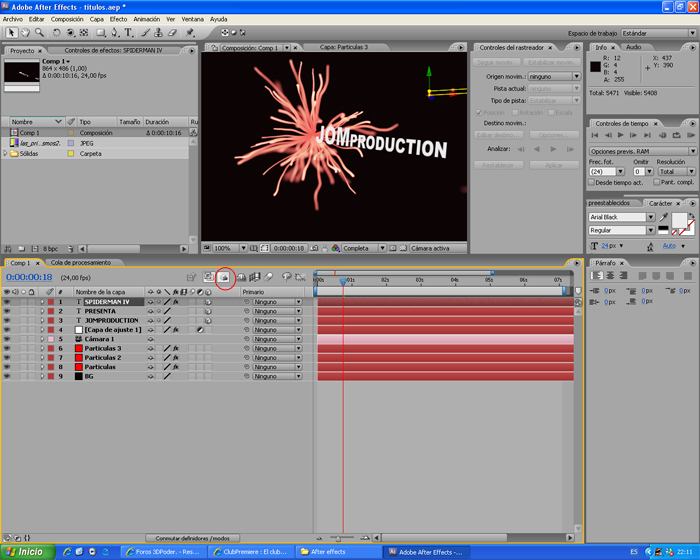Select the Rotation tool
The image size is (700, 560).
[x=56, y=33]
